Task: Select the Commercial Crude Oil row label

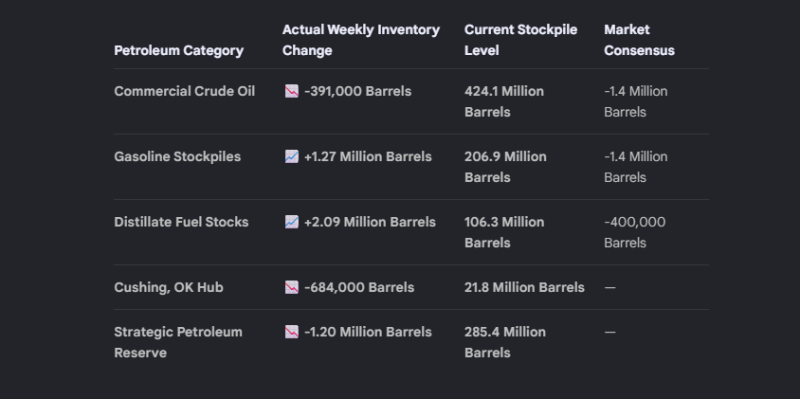Action: pos(184,91)
